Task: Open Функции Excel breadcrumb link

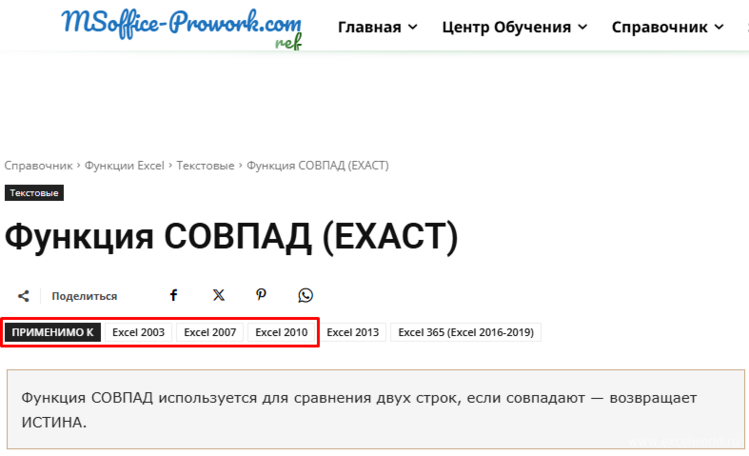Action: coord(124,166)
